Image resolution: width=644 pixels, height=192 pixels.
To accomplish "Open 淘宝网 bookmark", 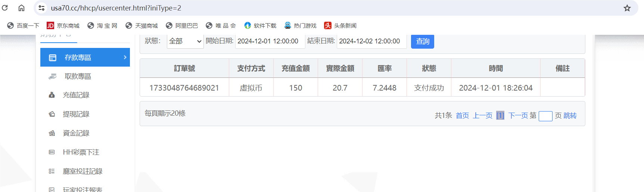I will click(102, 25).
